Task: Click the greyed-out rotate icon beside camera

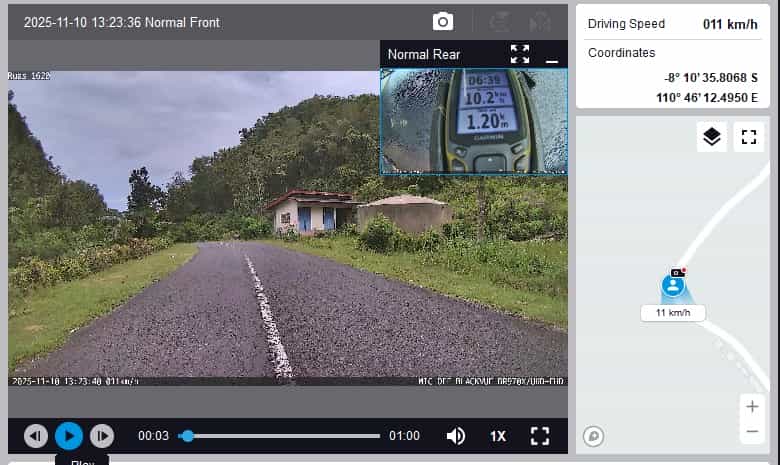Action: [x=498, y=22]
